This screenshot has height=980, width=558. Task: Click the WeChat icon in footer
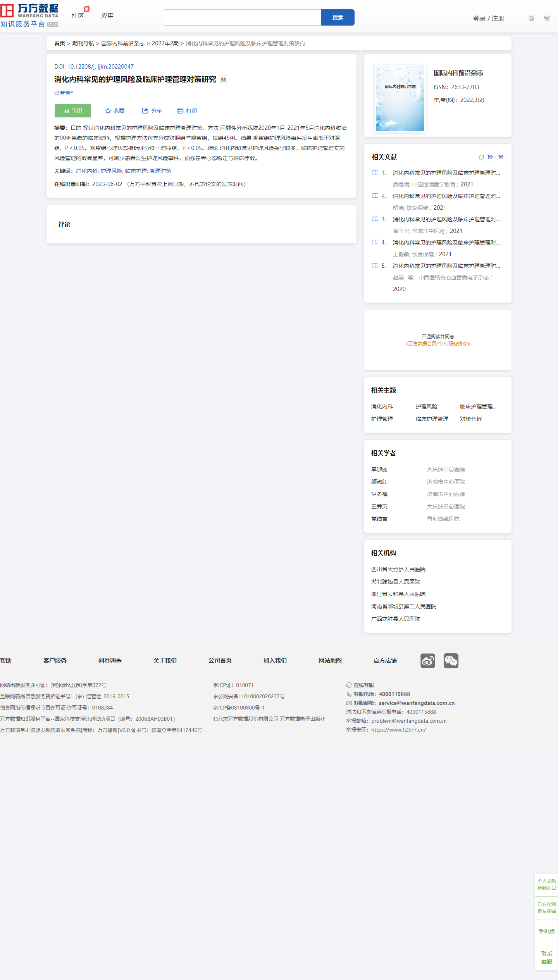pyautogui.click(x=451, y=661)
